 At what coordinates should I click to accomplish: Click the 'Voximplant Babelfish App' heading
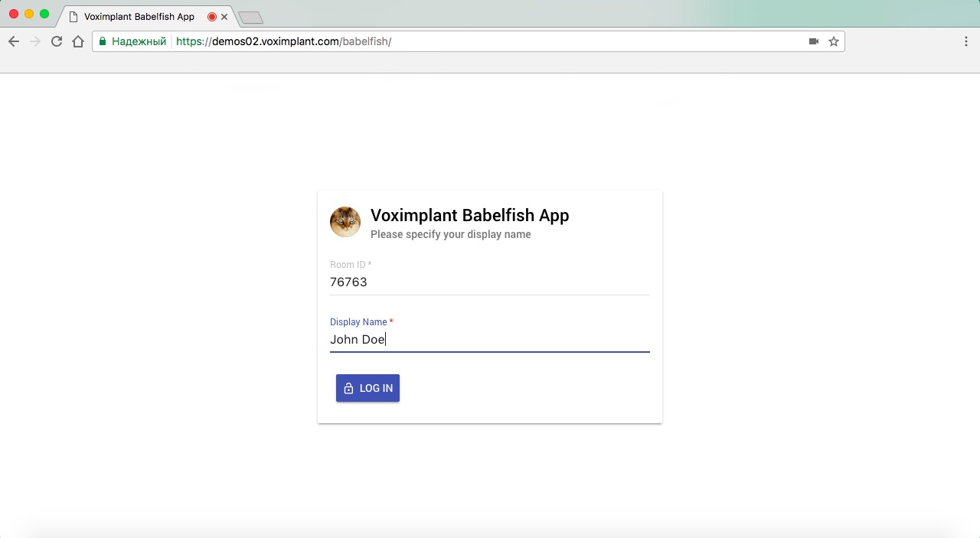click(x=469, y=215)
